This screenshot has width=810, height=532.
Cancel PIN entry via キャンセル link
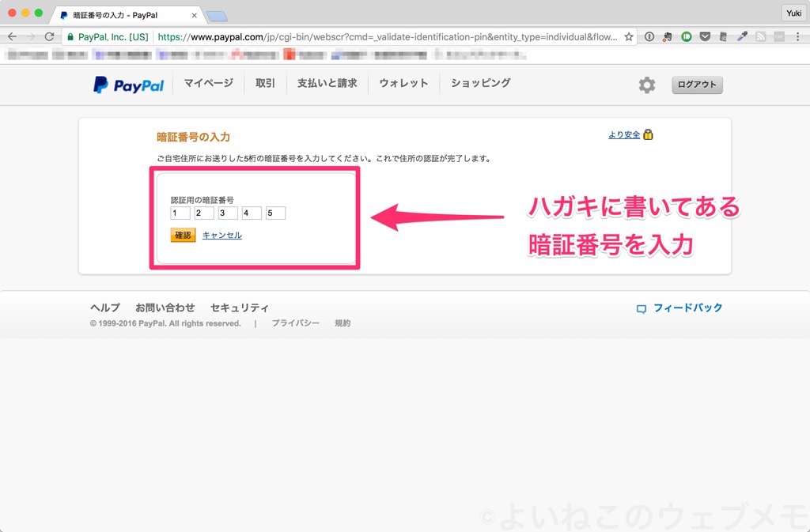(221, 235)
